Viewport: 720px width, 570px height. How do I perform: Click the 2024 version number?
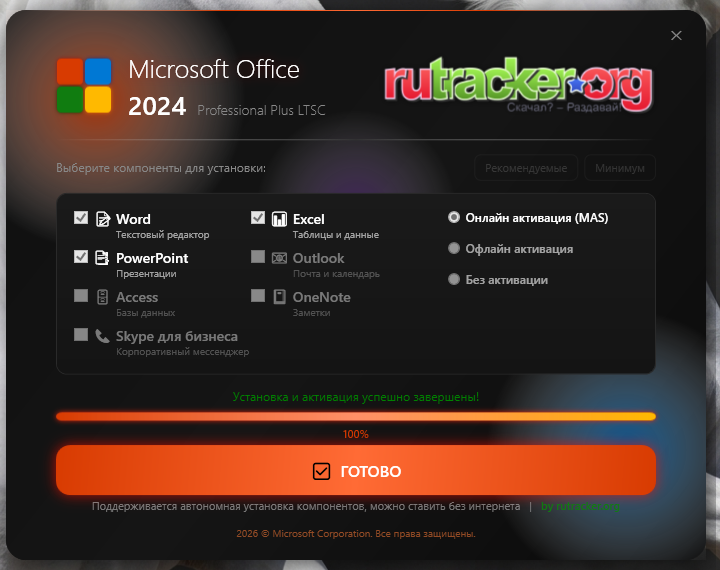(x=157, y=107)
